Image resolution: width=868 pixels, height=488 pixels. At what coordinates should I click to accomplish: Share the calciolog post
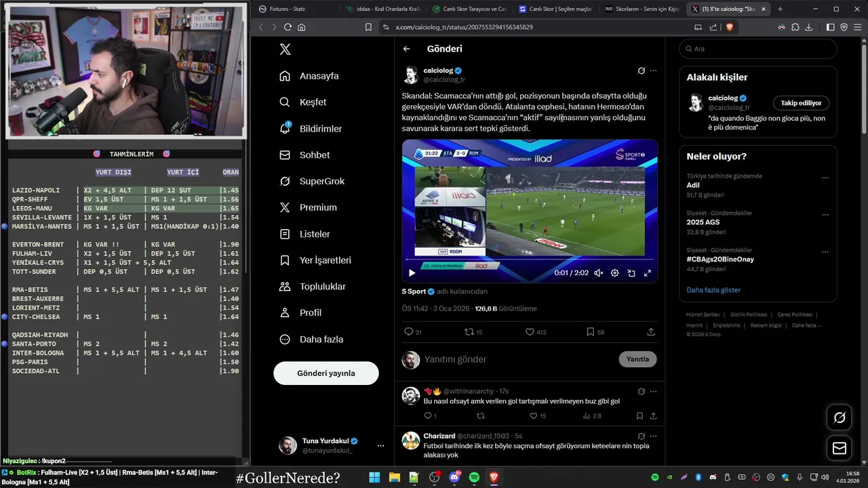tap(651, 332)
